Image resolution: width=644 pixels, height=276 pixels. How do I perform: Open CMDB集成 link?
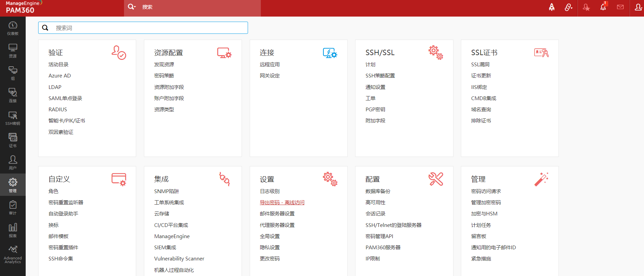pos(484,98)
